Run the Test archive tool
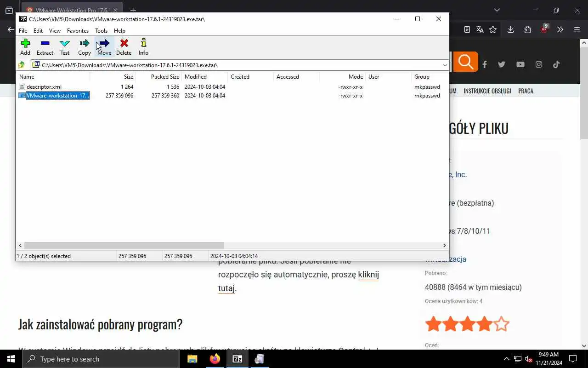Image resolution: width=588 pixels, height=368 pixels. click(65, 47)
